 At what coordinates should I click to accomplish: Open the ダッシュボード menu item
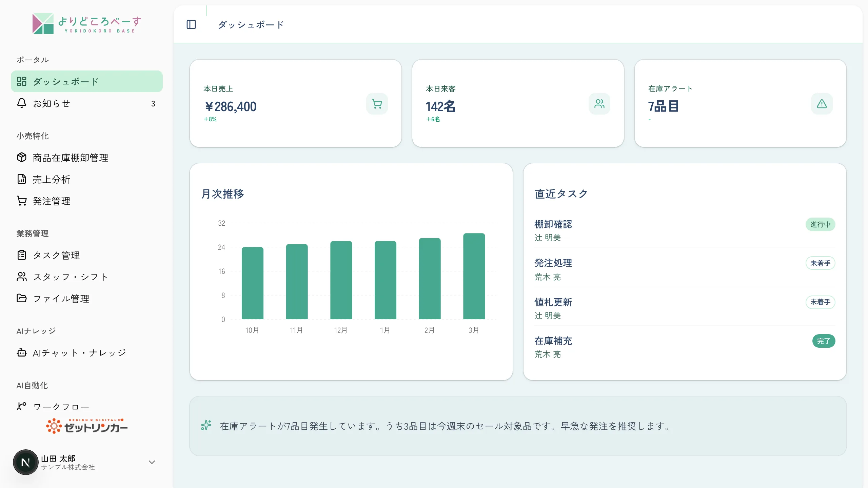[87, 81]
